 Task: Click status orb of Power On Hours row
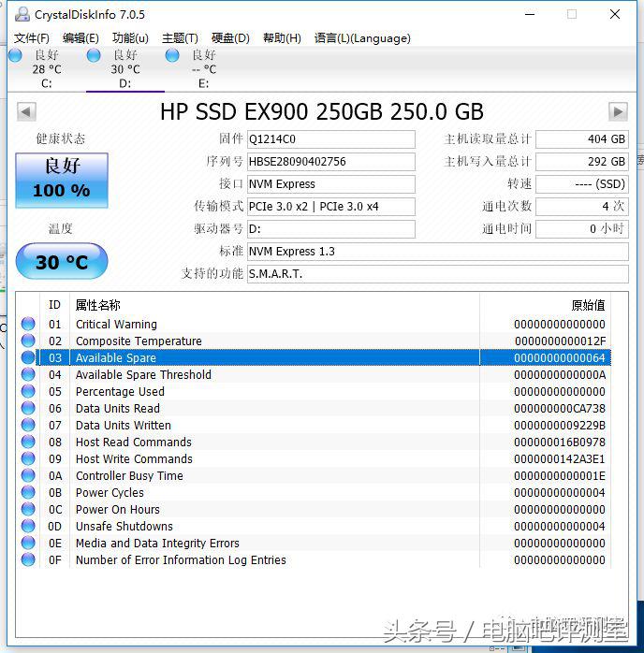28,509
